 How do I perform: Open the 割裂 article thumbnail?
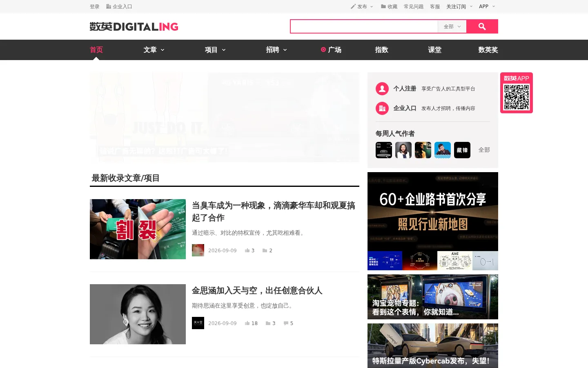click(138, 229)
